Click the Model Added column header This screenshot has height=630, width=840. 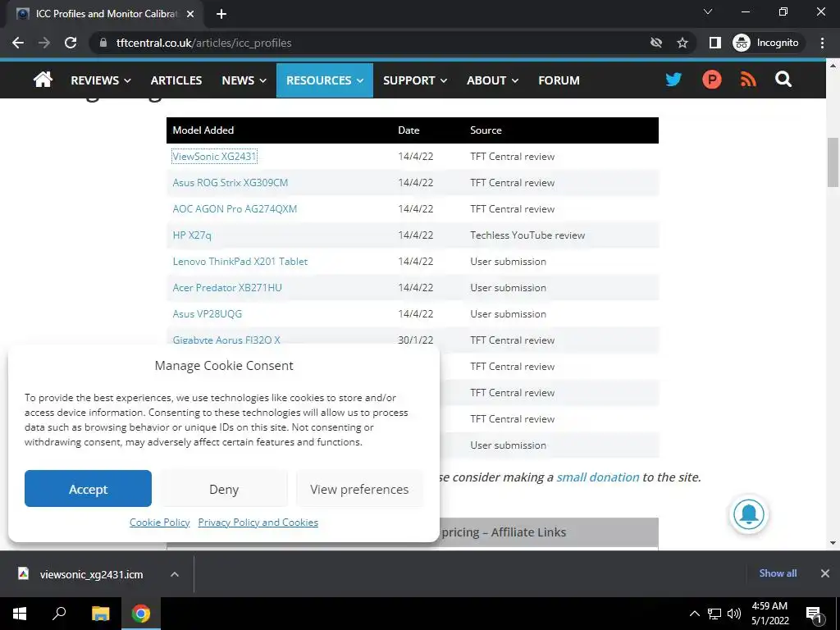coord(203,130)
